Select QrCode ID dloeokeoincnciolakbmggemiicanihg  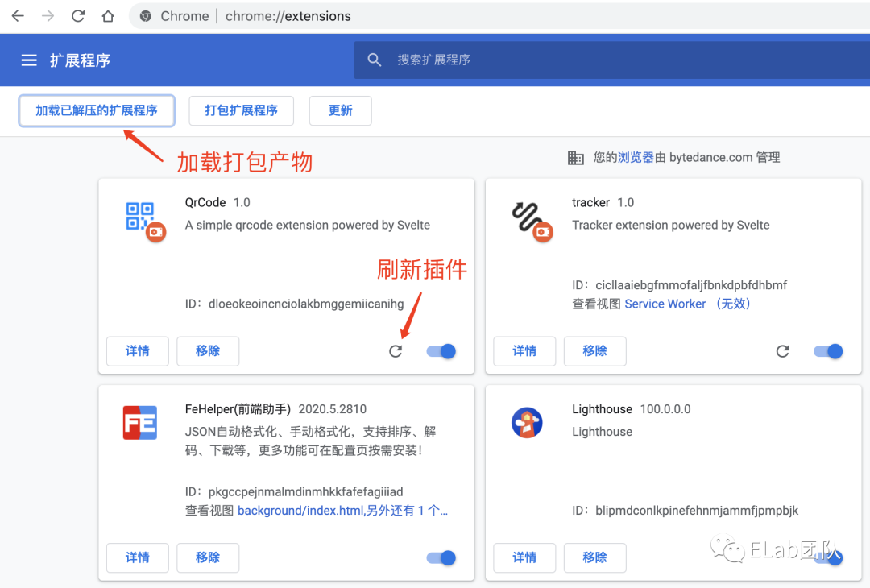pyautogui.click(x=306, y=304)
